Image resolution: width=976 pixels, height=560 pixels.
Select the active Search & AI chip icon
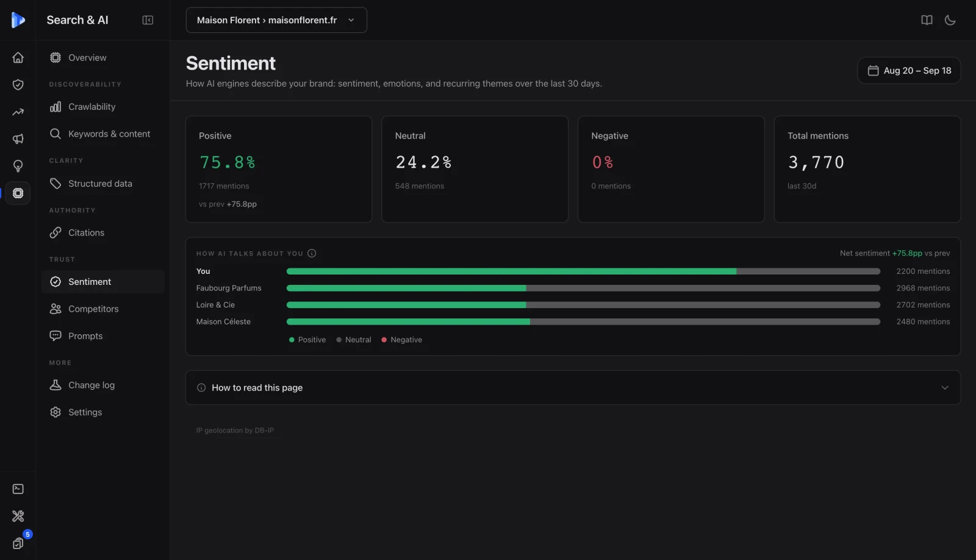pos(18,193)
